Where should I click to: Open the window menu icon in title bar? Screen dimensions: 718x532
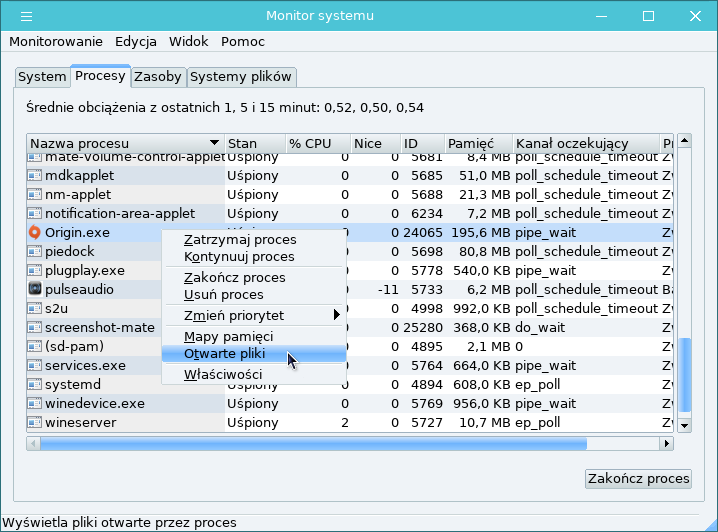pyautogui.click(x=26, y=16)
